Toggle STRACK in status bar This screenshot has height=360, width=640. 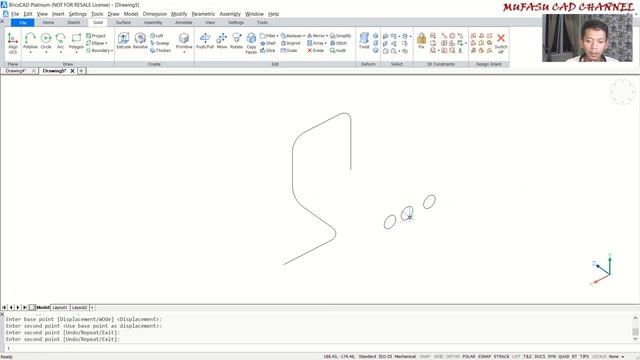(501, 357)
